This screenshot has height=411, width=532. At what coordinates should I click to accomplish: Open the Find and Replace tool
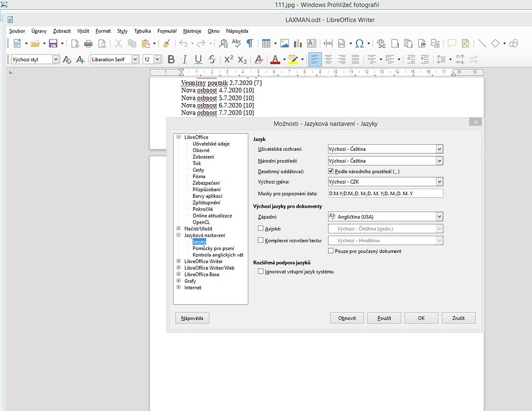click(224, 43)
